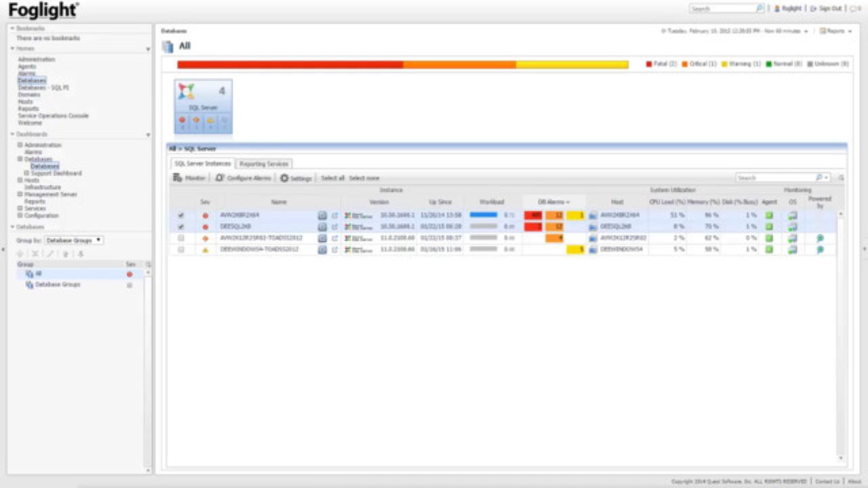Click the foglight user link
Viewport: 868px width, 488px height.
click(x=788, y=9)
